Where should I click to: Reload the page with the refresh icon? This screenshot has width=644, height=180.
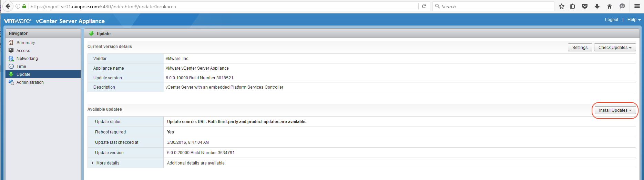tap(424, 6)
